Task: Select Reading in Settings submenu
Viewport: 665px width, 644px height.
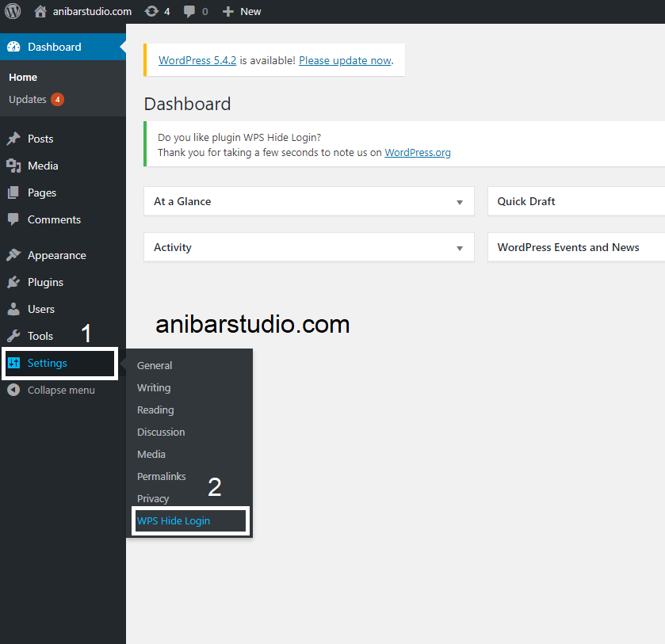Action: click(x=155, y=410)
